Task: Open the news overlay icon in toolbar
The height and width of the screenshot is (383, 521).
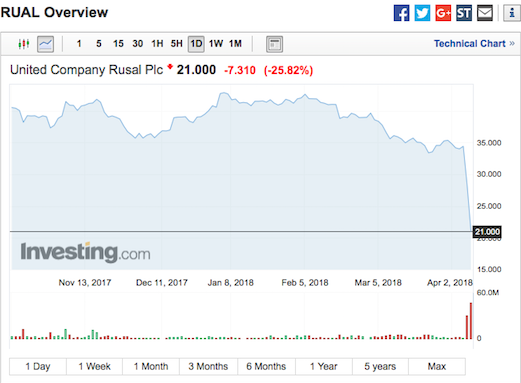Action: click(x=274, y=44)
